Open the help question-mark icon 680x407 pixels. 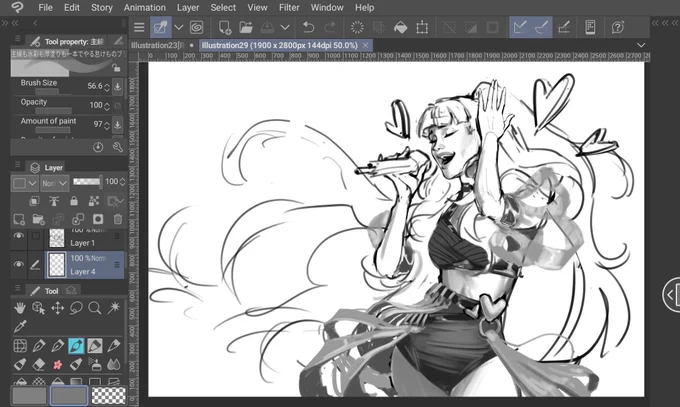click(618, 27)
